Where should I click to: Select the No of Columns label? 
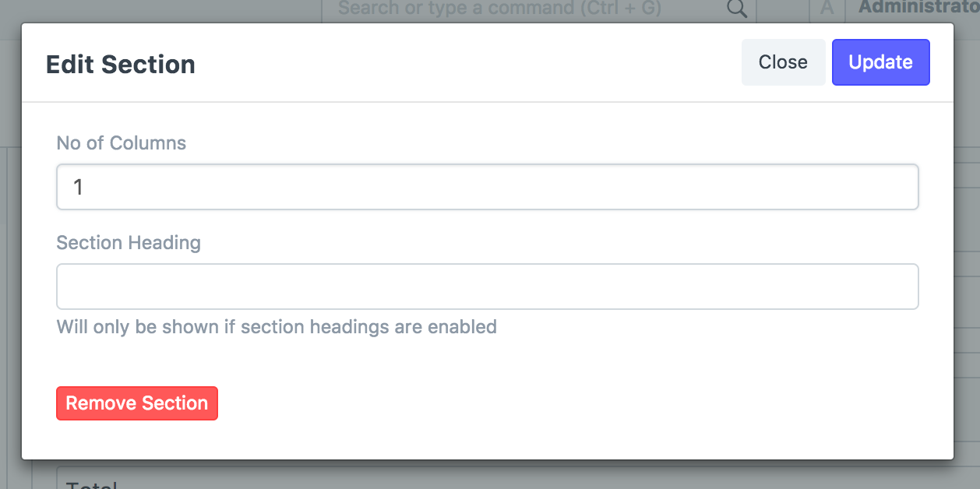pos(122,143)
